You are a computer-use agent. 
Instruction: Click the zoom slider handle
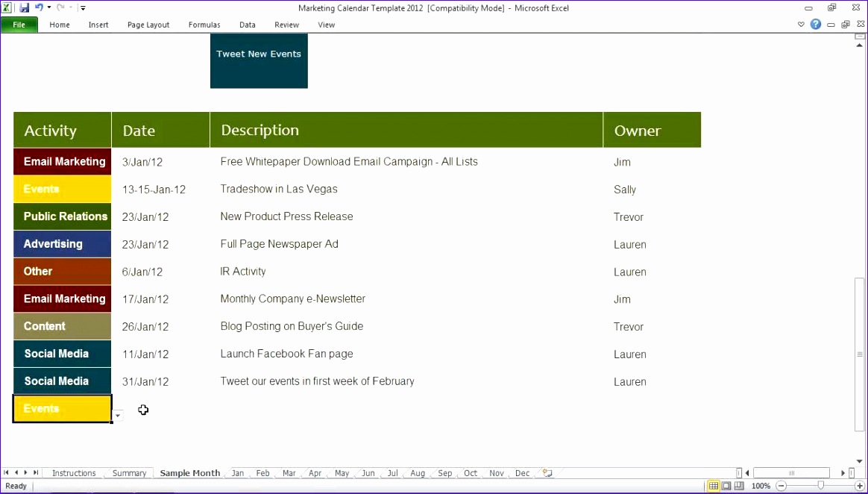pyautogui.click(x=820, y=486)
